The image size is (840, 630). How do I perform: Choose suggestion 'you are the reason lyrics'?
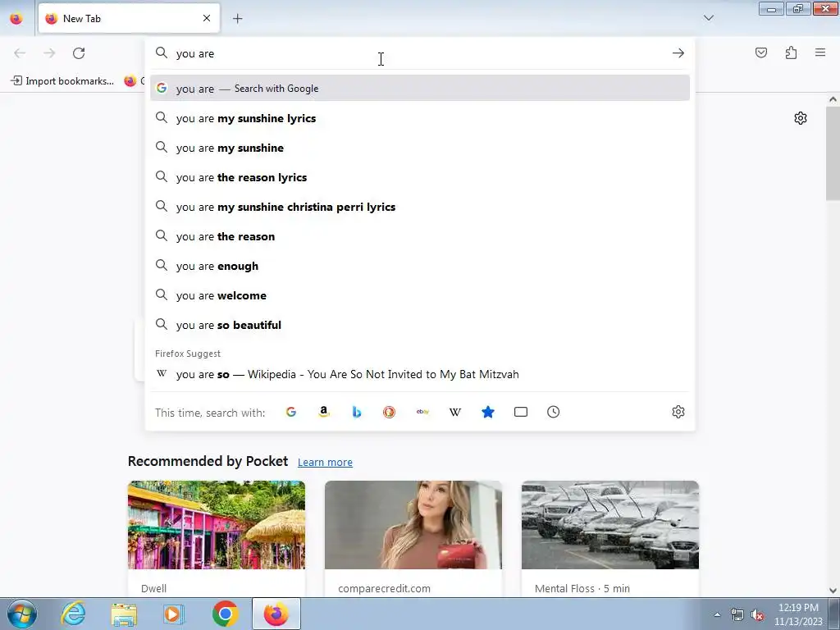pos(420,177)
